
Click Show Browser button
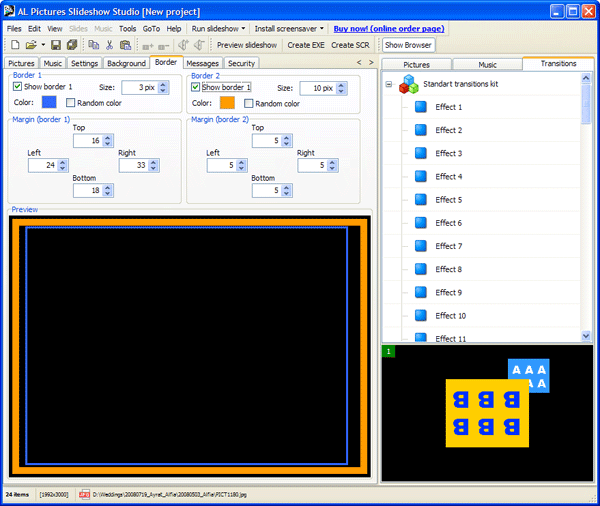click(x=408, y=45)
